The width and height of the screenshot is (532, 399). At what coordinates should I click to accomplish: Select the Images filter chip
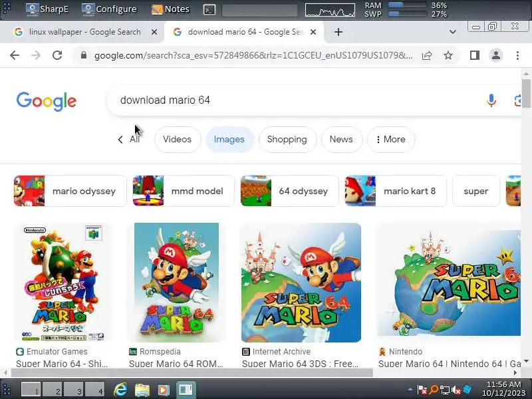pos(229,140)
